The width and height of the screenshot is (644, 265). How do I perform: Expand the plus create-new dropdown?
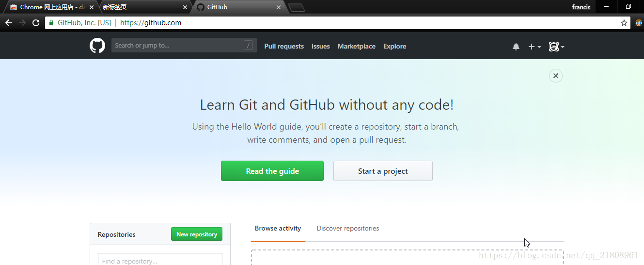point(534,47)
